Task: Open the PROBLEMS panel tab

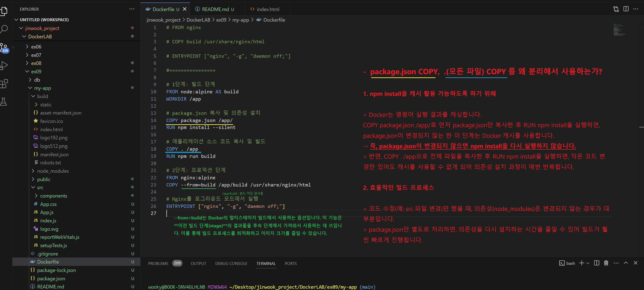Action: tap(158, 264)
